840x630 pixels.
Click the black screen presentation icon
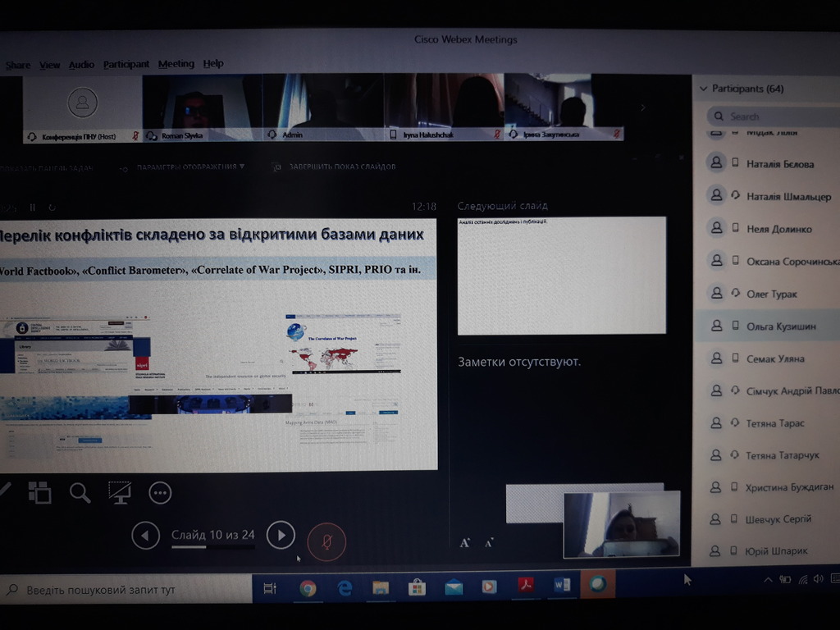(x=120, y=492)
